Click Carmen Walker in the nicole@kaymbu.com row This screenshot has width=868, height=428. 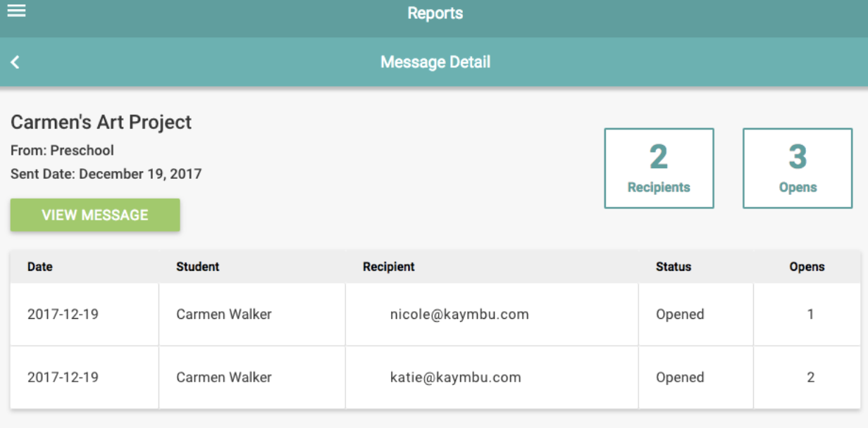(x=223, y=315)
